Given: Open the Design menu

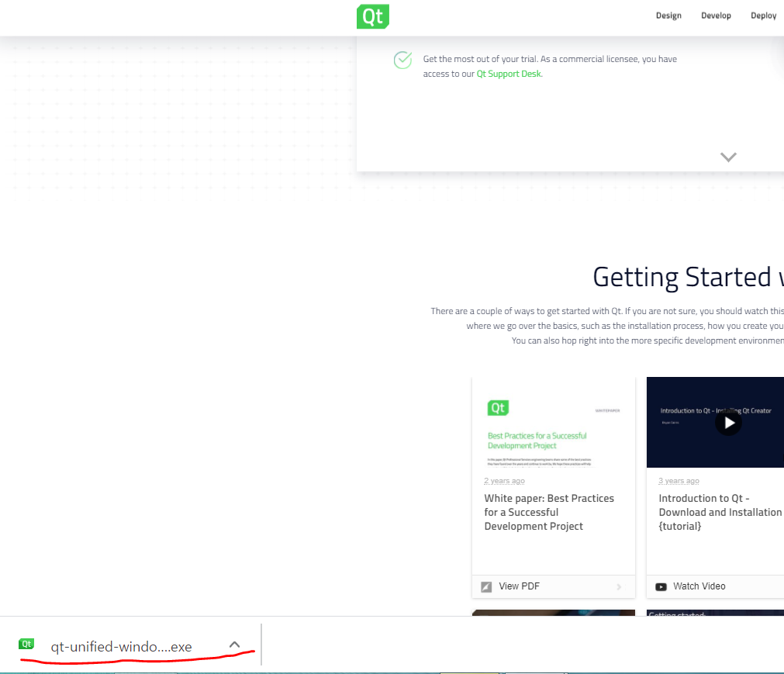Looking at the screenshot, I should click(x=668, y=16).
